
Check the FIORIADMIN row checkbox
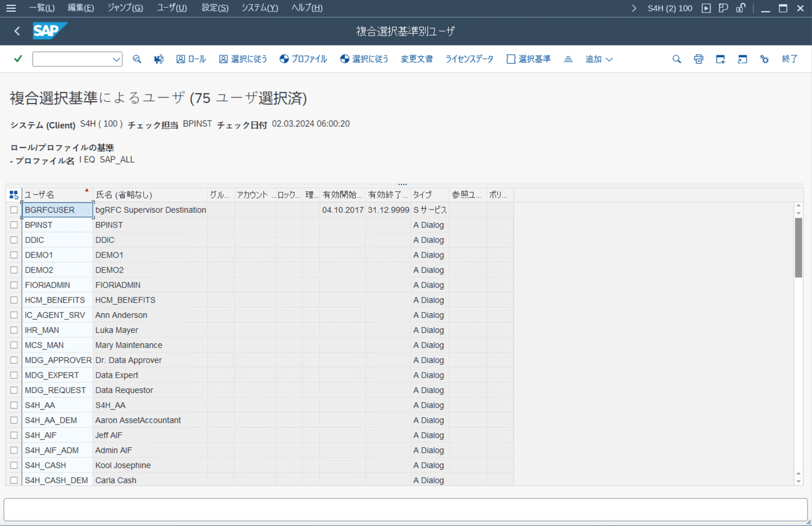click(14, 284)
